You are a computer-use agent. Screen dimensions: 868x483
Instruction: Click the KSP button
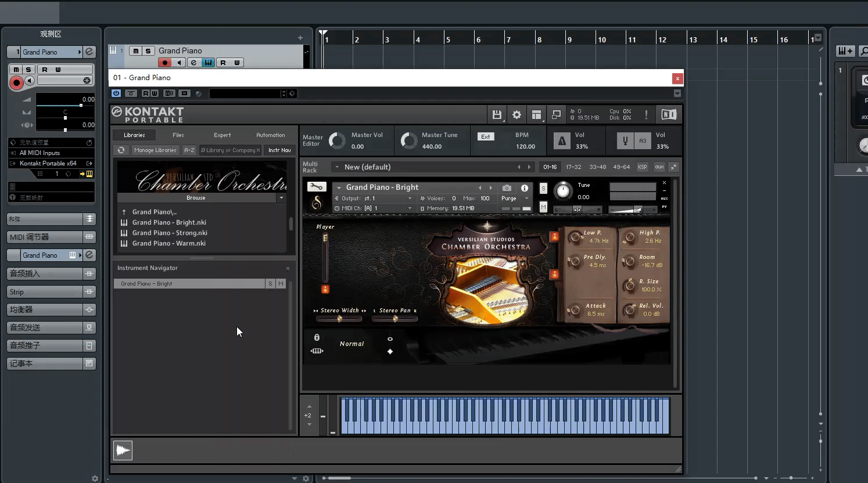(642, 167)
